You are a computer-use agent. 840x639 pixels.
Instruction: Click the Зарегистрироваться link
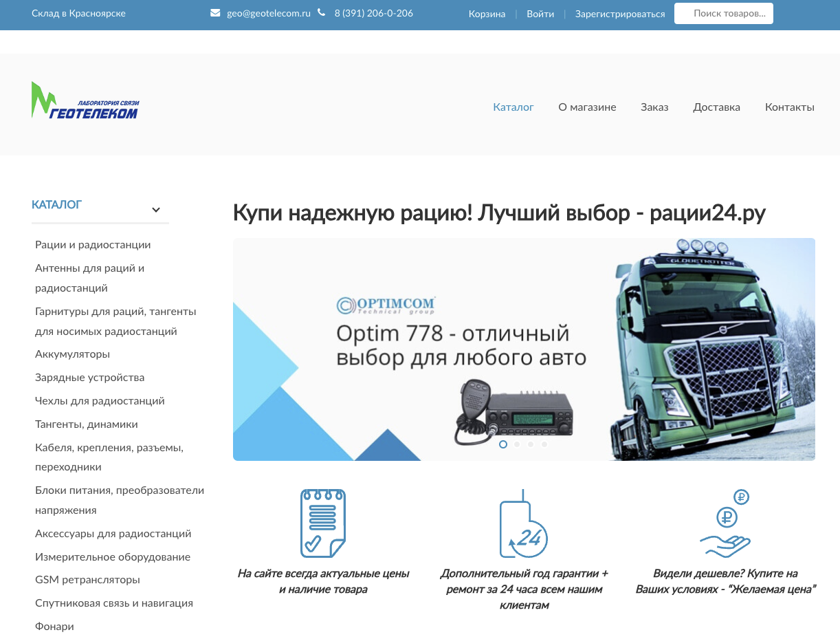pos(620,14)
